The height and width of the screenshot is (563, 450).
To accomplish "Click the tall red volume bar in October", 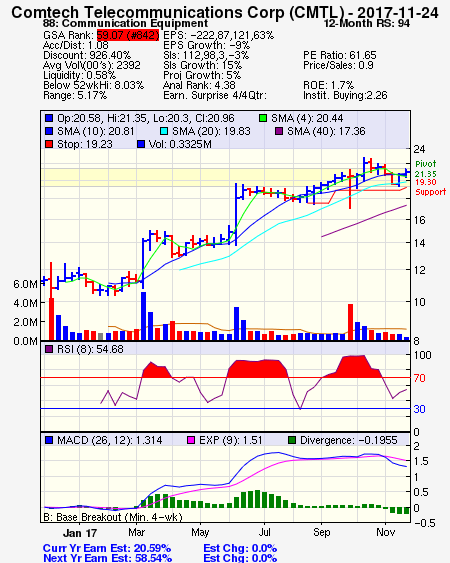I will pos(351,322).
